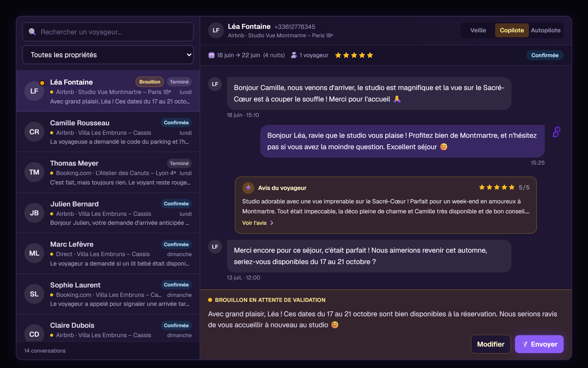This screenshot has width=588, height=368.
Task: Click the five-star rating in the header
Action: pyautogui.click(x=354, y=55)
